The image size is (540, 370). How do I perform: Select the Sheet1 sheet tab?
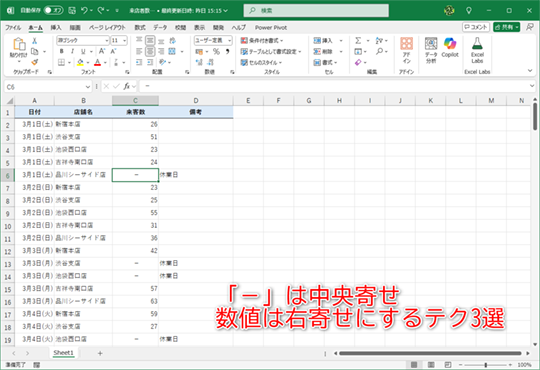(x=63, y=353)
